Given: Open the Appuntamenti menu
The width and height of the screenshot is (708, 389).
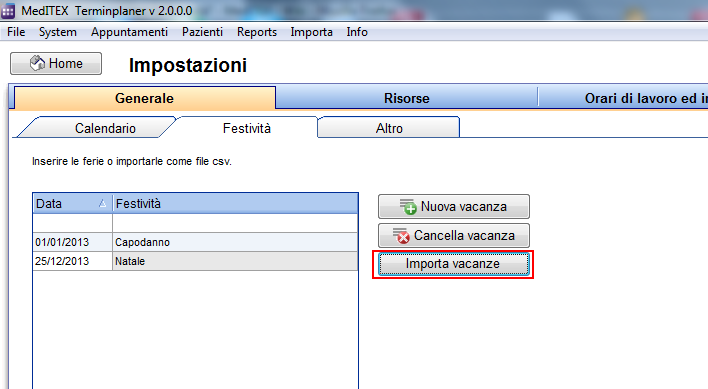Looking at the screenshot, I should (x=129, y=32).
